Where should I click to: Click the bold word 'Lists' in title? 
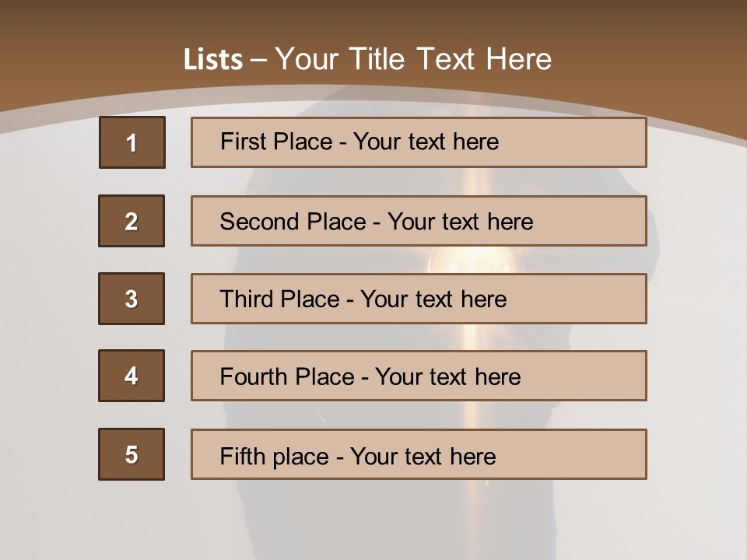[x=213, y=60]
